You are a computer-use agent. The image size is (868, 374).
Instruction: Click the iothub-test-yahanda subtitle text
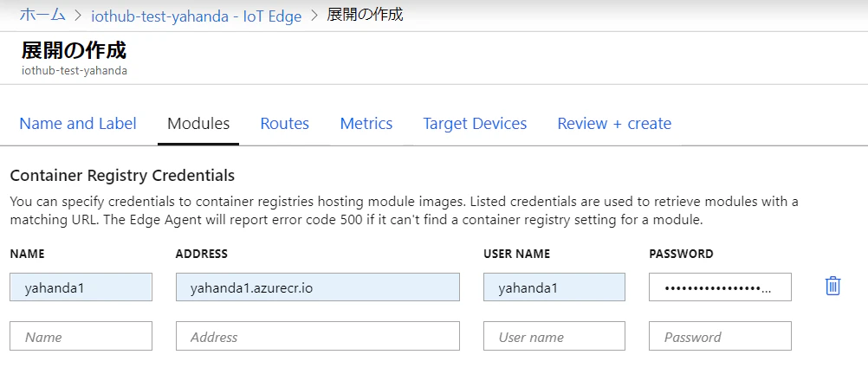coord(74,71)
